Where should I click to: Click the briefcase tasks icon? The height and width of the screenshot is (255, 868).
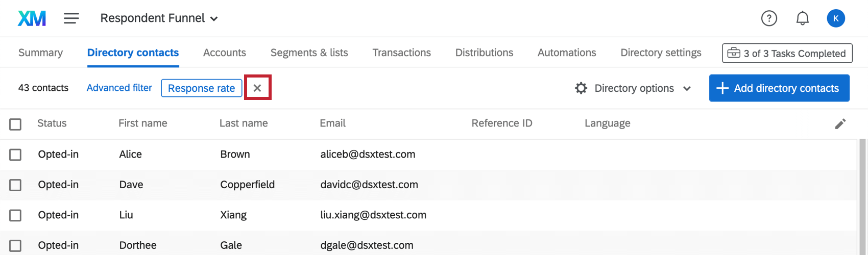point(734,53)
